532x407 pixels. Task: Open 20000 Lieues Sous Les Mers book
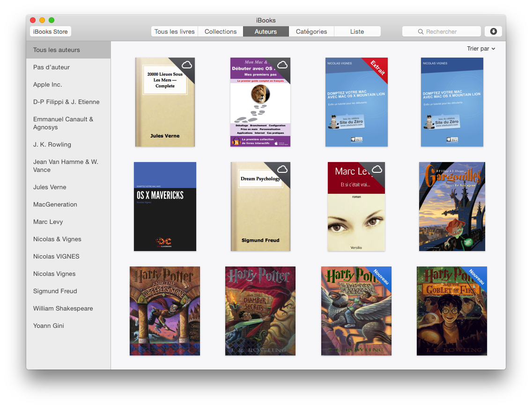165,102
